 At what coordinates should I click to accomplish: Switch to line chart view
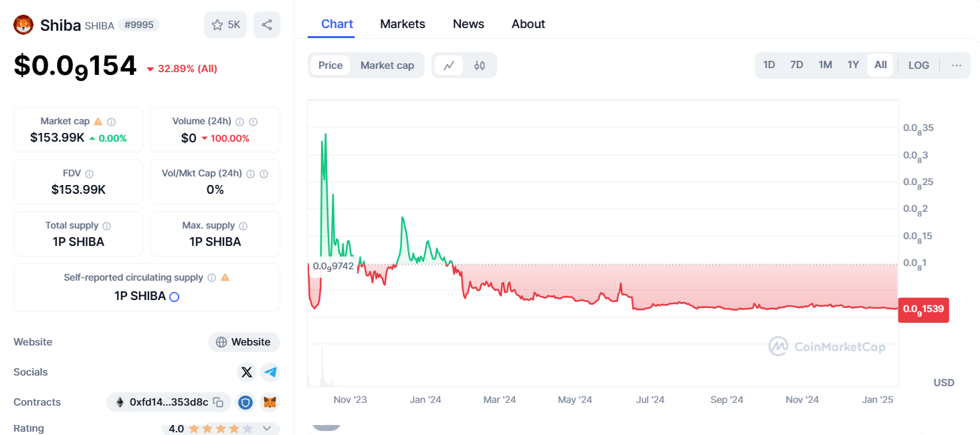(x=449, y=65)
